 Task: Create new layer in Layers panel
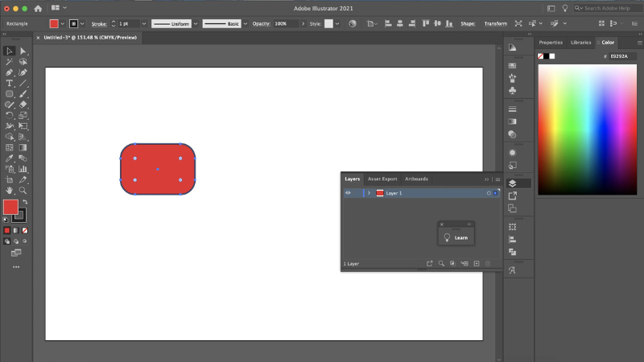[477, 263]
